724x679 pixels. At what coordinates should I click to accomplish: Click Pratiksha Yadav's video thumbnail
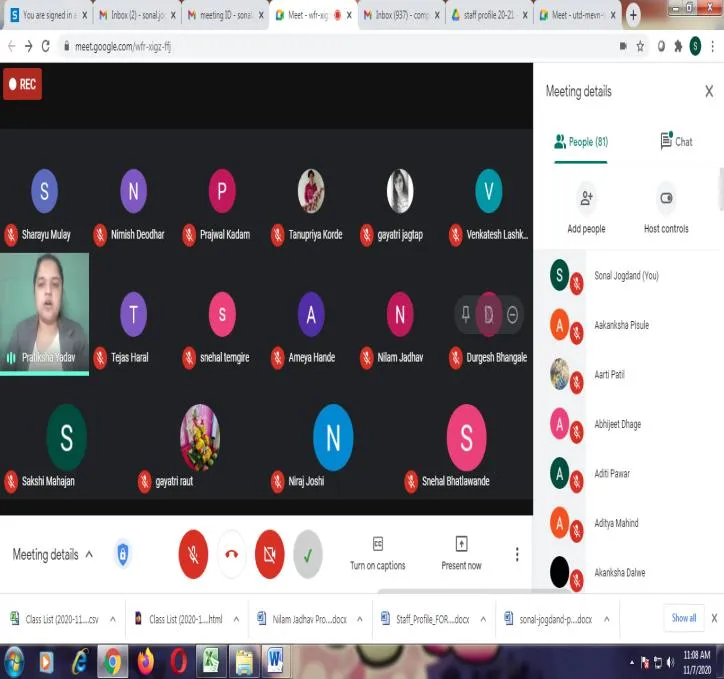[44, 313]
